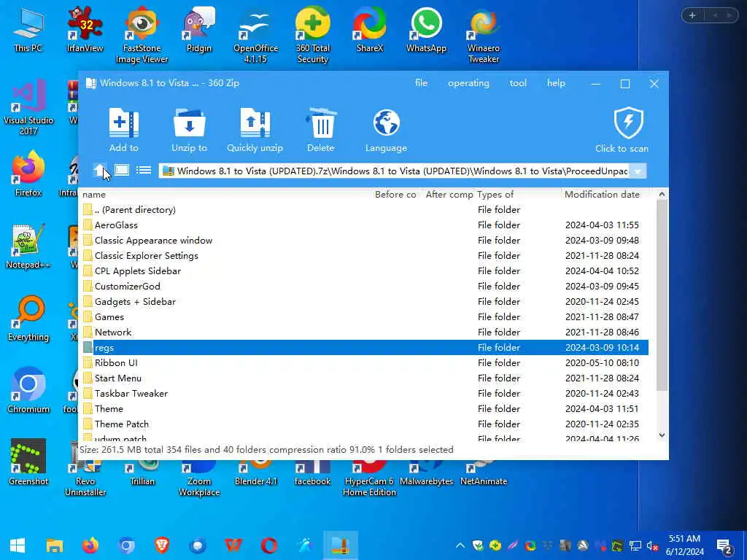747x560 pixels.
Task: Open the file menu in 360 Zip
Action: (421, 83)
